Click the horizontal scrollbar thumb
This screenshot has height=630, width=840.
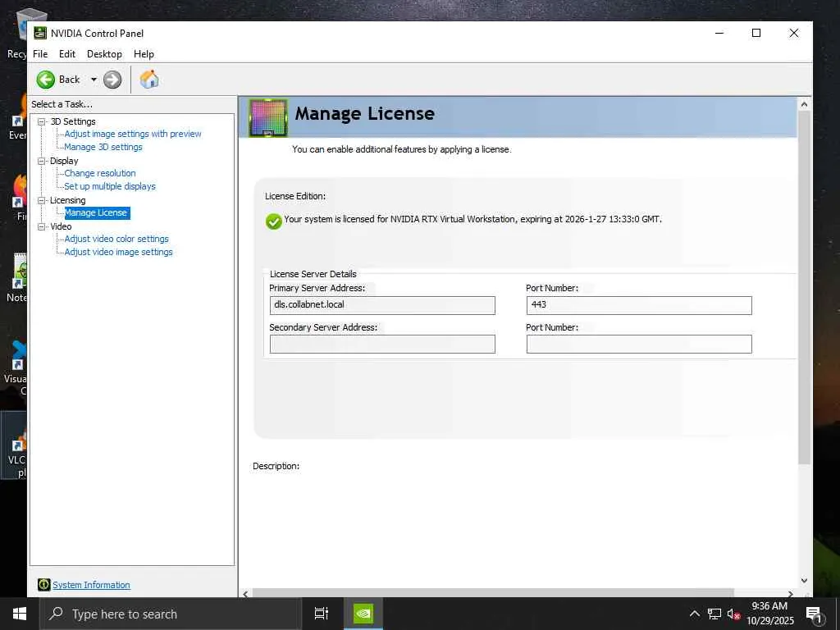click(493, 593)
